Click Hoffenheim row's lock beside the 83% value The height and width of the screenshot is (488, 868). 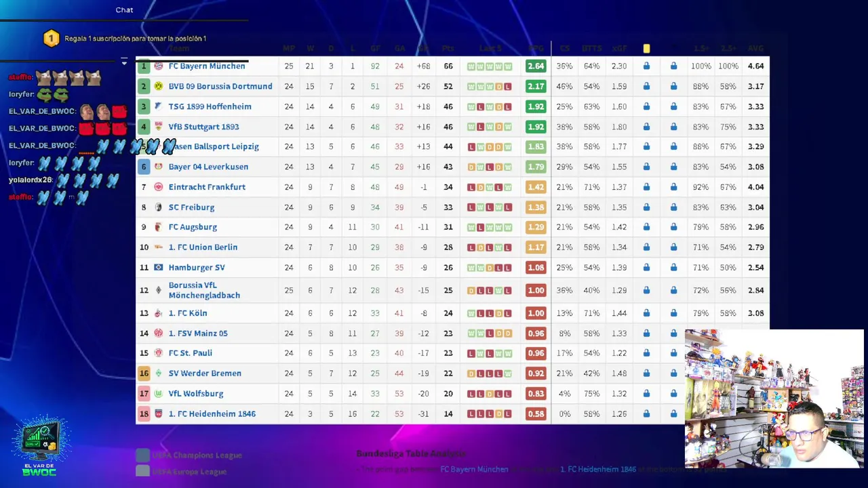coord(673,106)
